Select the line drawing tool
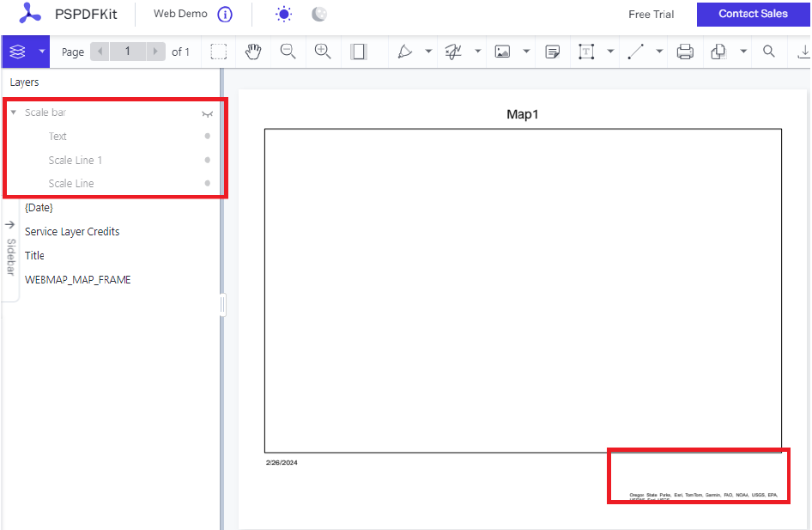Viewport: 812px width, 530px height. (x=635, y=52)
